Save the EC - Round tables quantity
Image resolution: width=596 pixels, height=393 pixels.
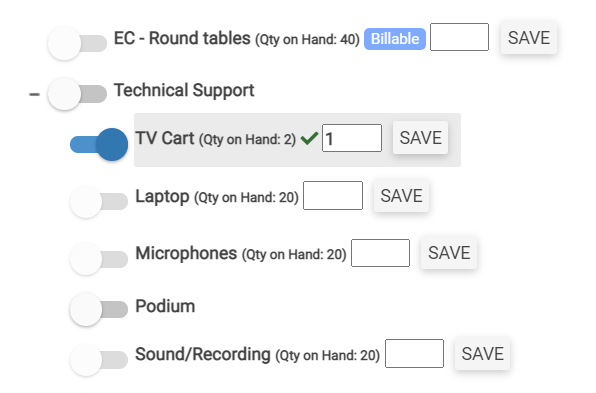(x=529, y=38)
